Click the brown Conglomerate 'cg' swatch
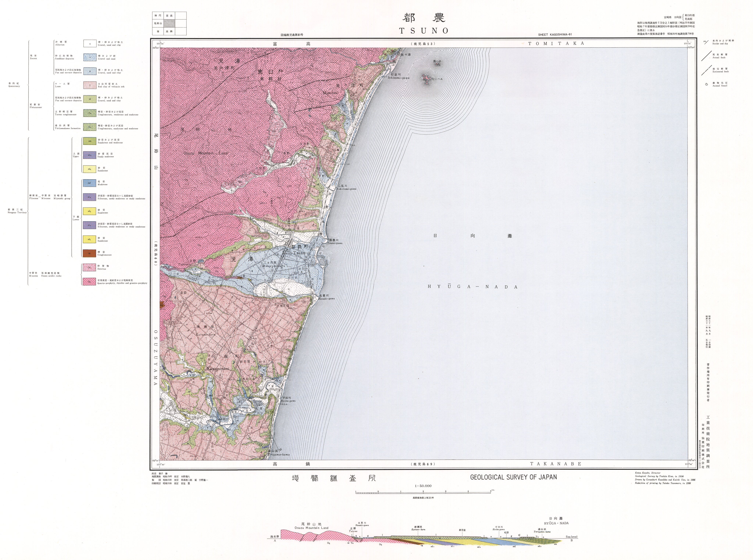 coord(90,253)
